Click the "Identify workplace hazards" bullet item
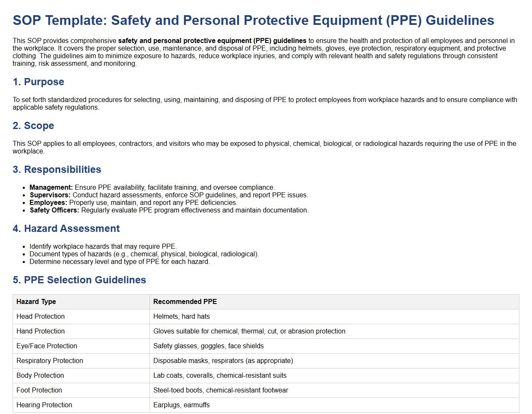 tap(103, 247)
